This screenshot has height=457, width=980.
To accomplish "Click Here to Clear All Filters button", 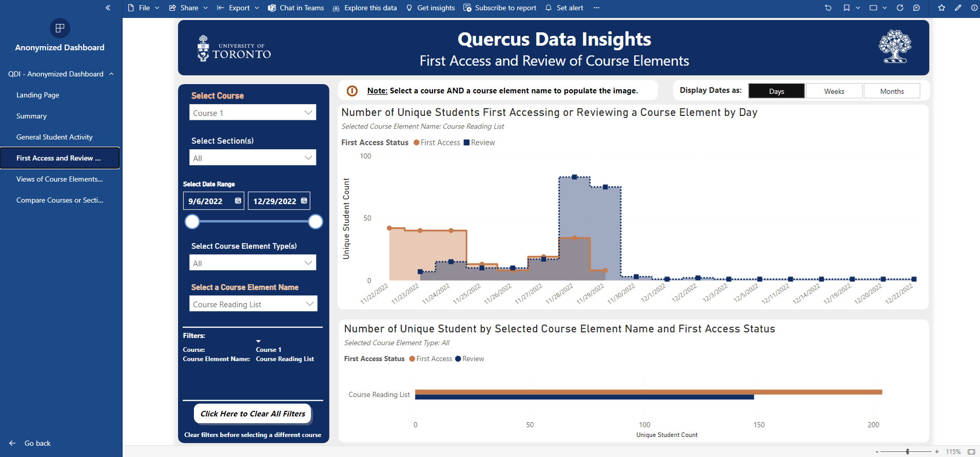I will pos(252,413).
